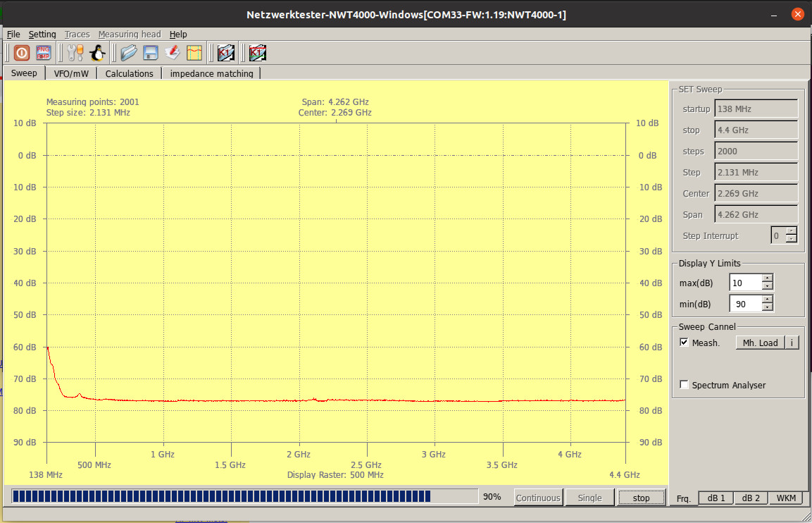The height and width of the screenshot is (523, 812).
Task: Switch to the impedance matching tab
Action: 212,73
